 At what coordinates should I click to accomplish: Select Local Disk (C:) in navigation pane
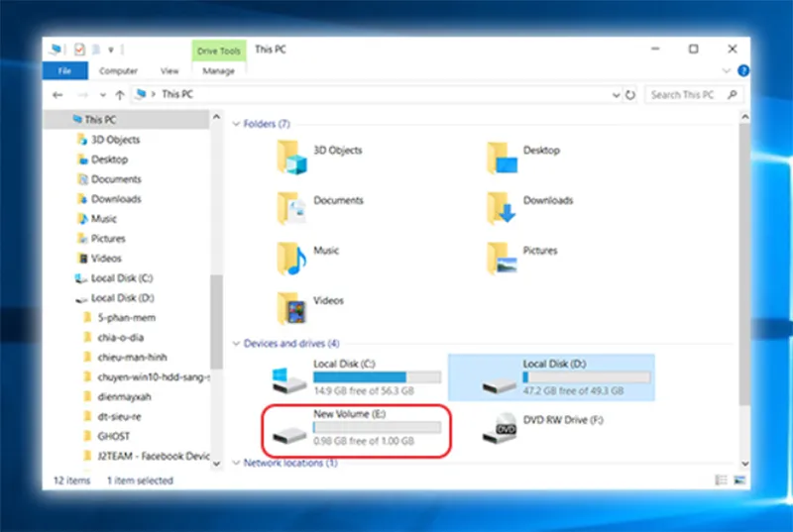pos(121,278)
